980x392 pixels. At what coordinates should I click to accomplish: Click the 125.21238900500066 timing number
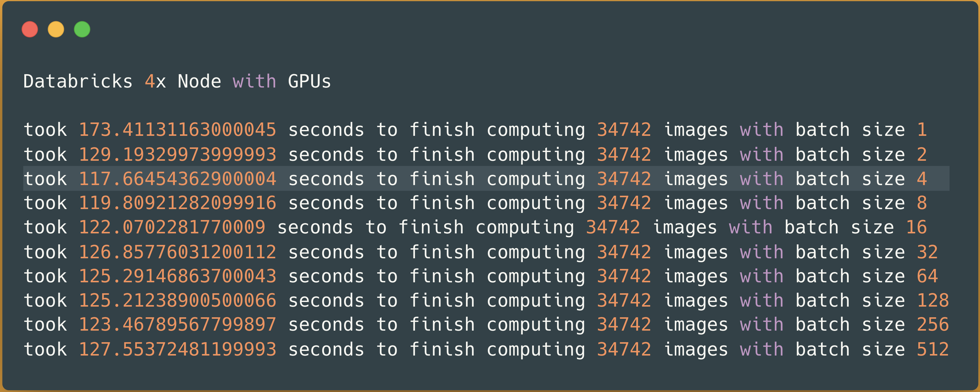pos(177,300)
